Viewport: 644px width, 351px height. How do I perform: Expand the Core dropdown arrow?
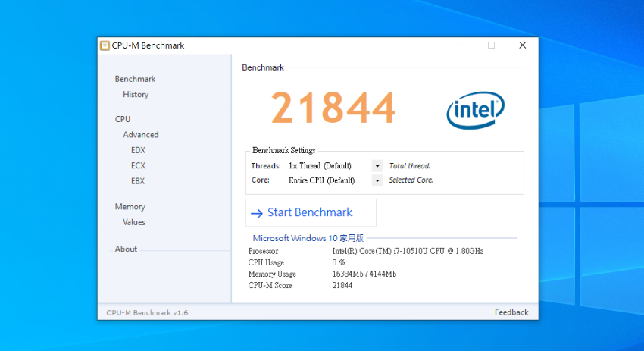(x=377, y=180)
